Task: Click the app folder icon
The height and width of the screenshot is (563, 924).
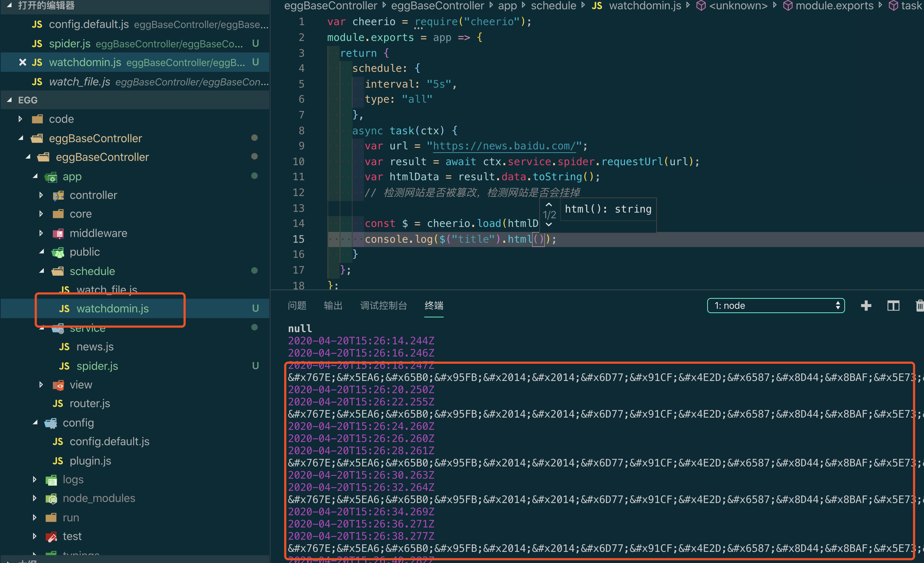Action: (51, 177)
